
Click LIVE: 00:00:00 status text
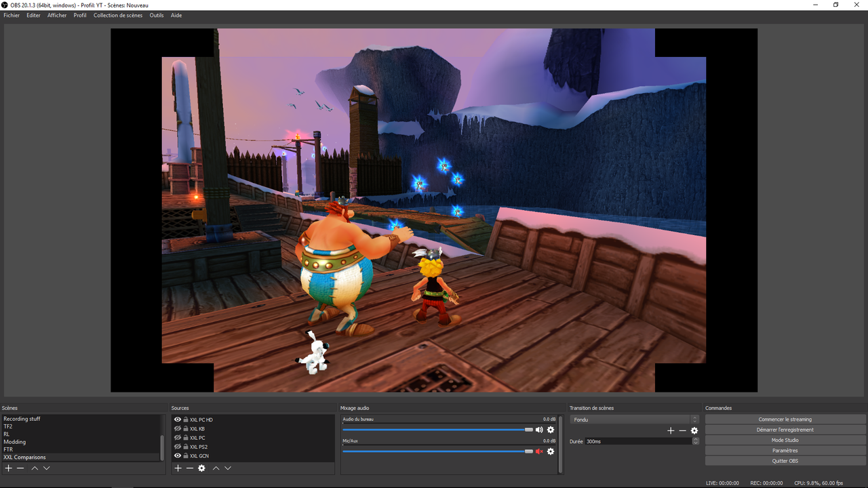point(722,483)
